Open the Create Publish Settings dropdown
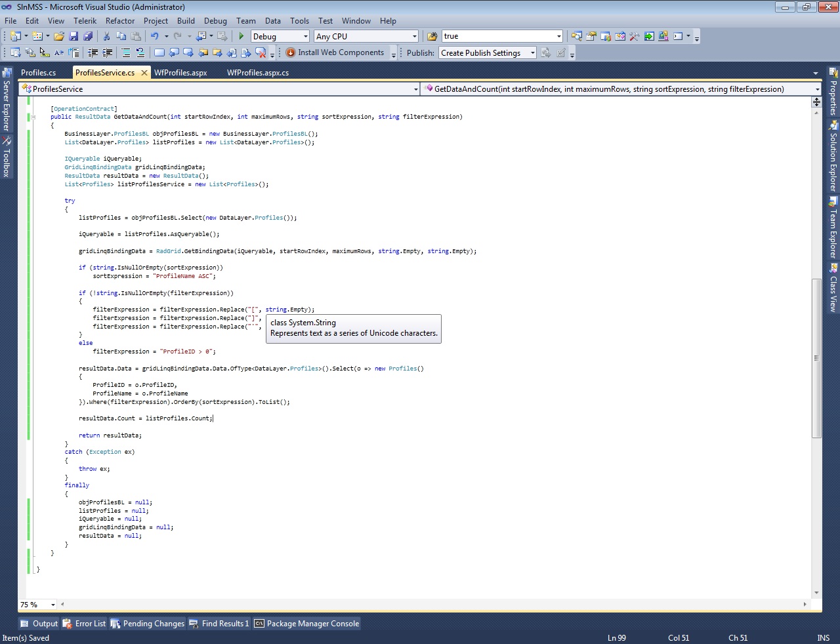Screen dimensions: 840x644 532,53
